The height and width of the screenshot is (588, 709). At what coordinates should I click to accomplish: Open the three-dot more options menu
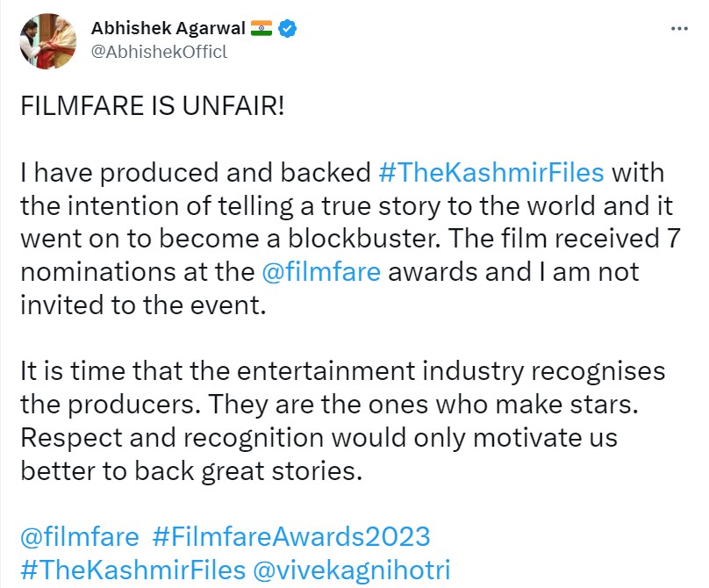(x=680, y=28)
